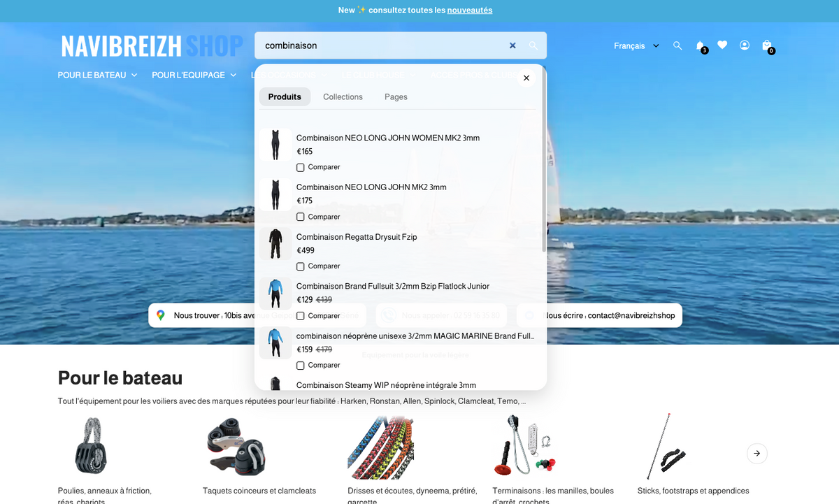This screenshot has width=839, height=504.
Task: Open Taquets coinceurs et clamcleats category image
Action: 235,446
